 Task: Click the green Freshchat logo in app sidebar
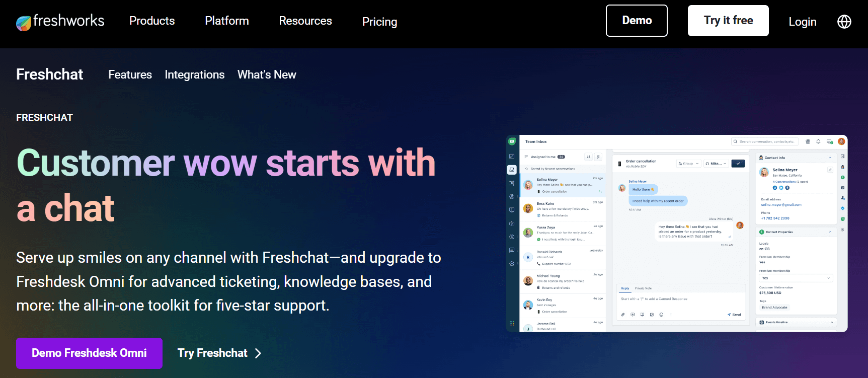tap(512, 141)
